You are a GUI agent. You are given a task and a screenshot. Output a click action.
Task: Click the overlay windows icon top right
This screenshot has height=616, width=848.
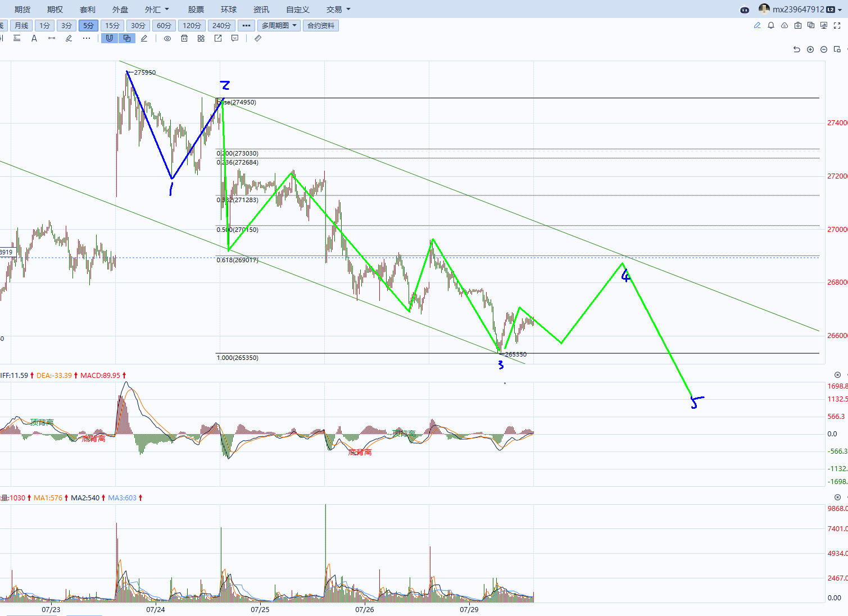click(811, 25)
